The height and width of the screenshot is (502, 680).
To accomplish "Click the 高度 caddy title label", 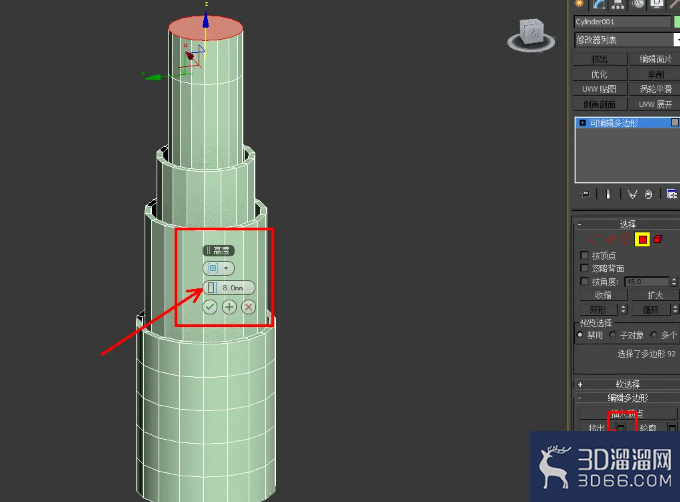I will click(219, 250).
